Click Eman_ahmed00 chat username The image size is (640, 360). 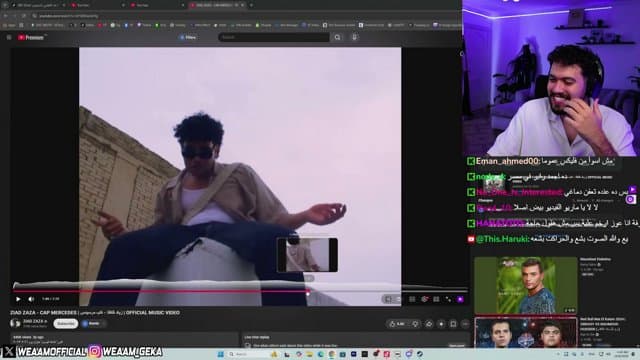[507, 162]
